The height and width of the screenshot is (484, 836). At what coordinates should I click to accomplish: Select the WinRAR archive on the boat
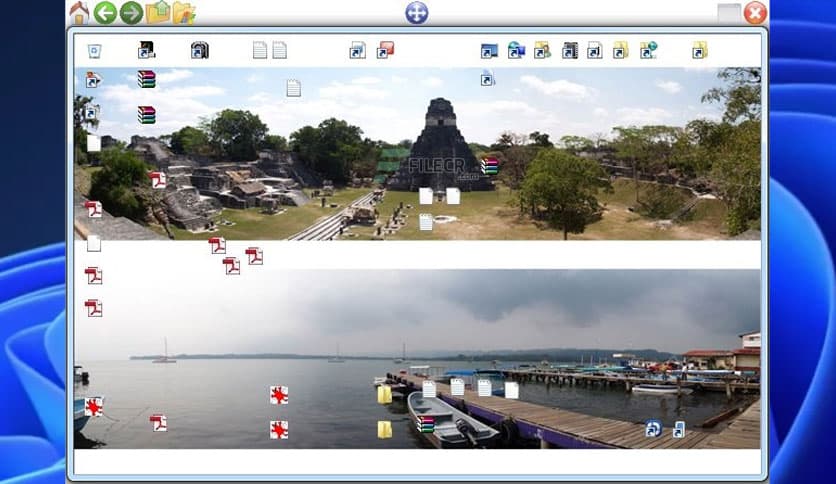point(425,424)
